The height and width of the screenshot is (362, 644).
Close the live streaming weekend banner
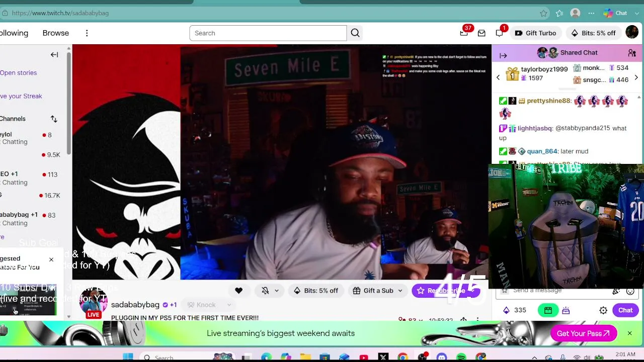629,333
